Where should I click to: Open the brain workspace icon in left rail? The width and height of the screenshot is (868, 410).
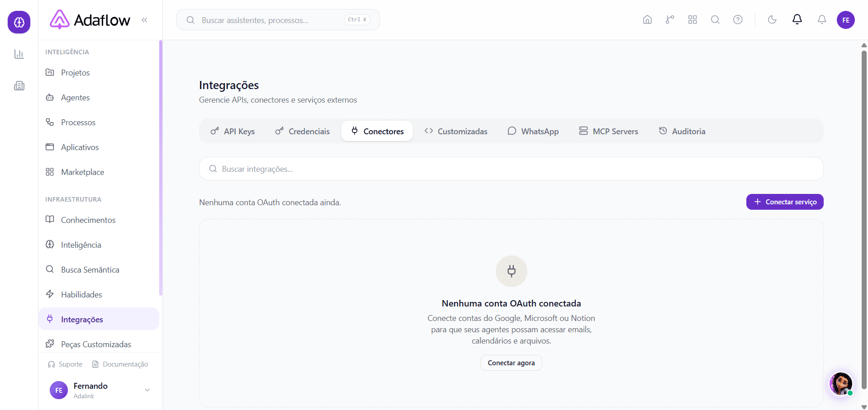click(19, 22)
